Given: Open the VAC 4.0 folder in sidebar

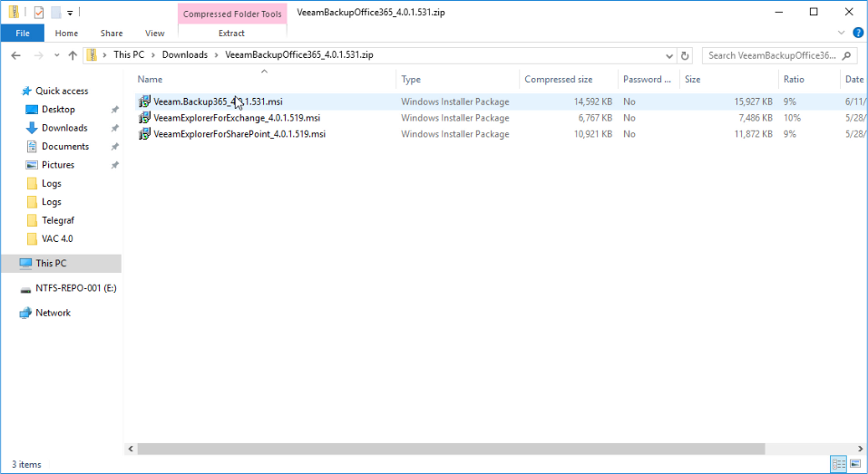Looking at the screenshot, I should coord(57,239).
